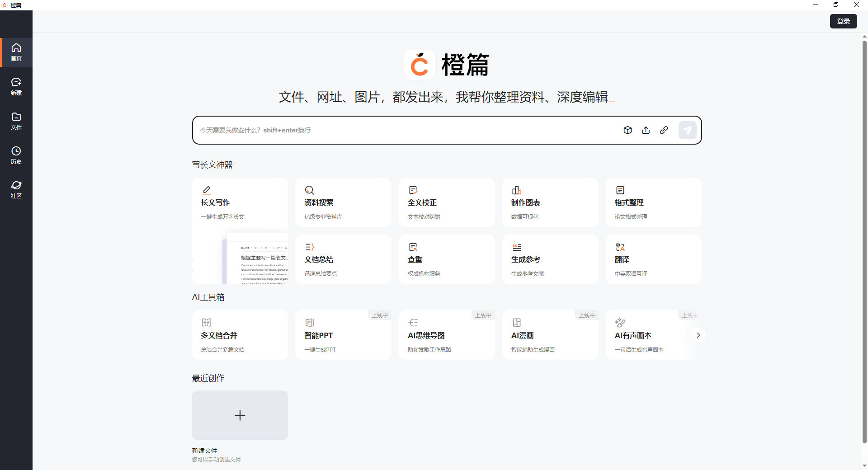The image size is (868, 470).
Task: Click the AI漫画 comic icon
Action: [517, 323]
